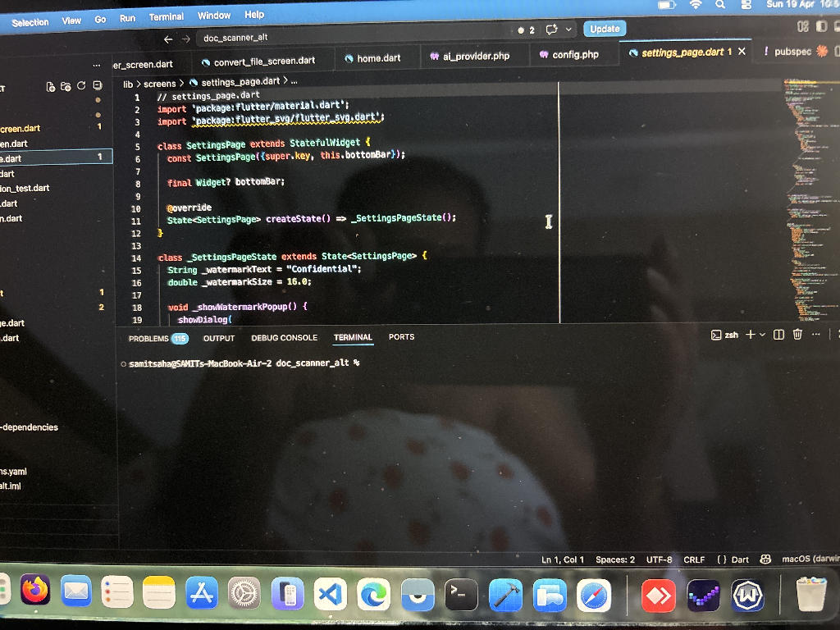The image size is (840, 630).
Task: Open the new terminal profile dropdown arrow
Action: [762, 335]
